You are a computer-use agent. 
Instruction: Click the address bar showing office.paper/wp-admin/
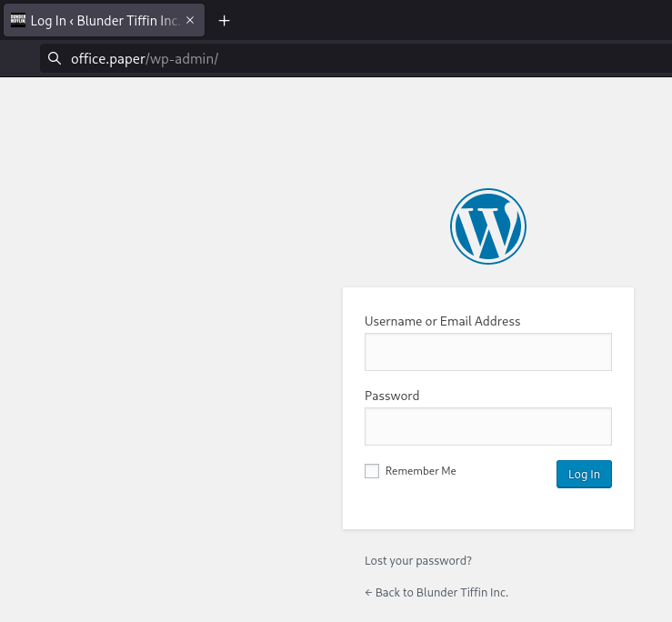[x=364, y=59]
